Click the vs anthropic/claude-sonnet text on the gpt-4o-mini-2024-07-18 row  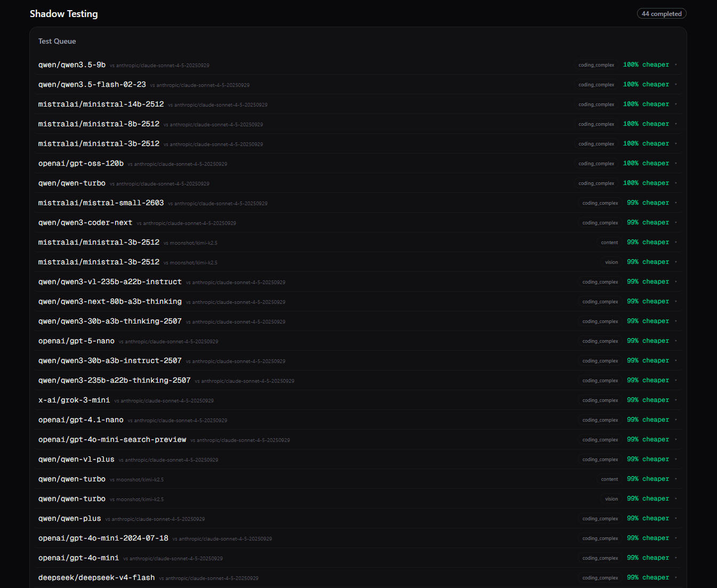pos(222,539)
